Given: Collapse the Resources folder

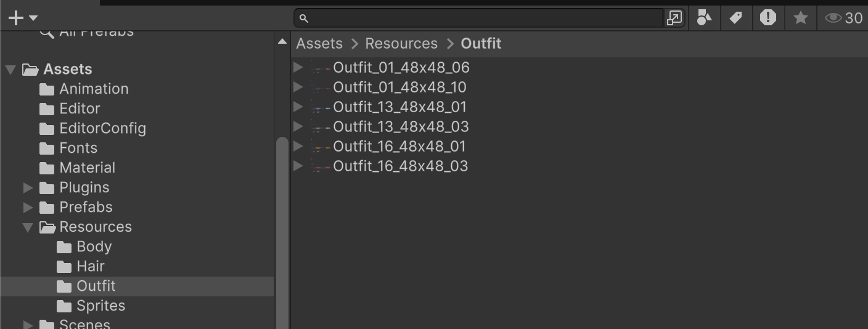Looking at the screenshot, I should point(28,227).
